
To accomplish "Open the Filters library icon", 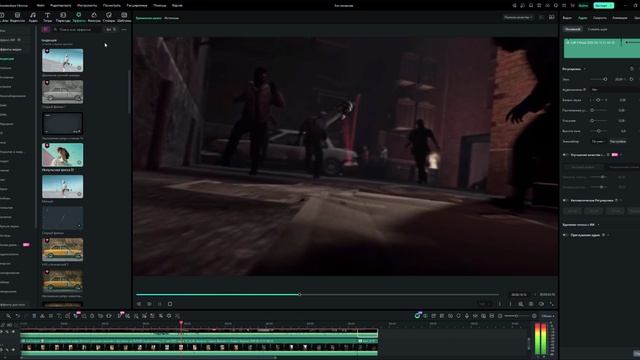I will tap(94, 17).
